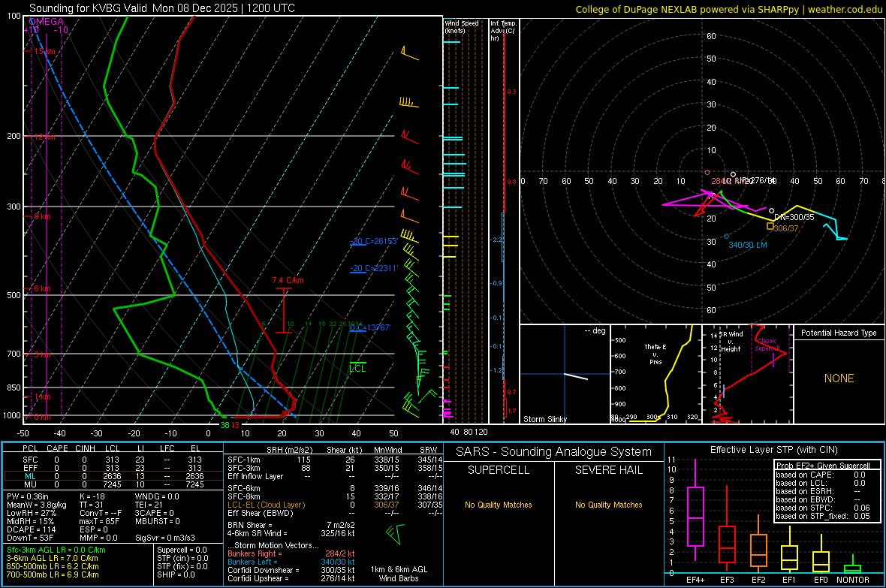Click the "maxT = 85F" value
Viewport: 886px width, 588px height.
coord(99,521)
